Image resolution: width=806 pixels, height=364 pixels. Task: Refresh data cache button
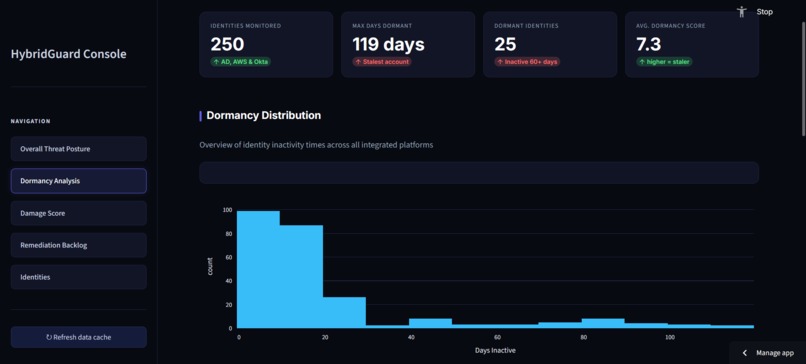coord(79,337)
